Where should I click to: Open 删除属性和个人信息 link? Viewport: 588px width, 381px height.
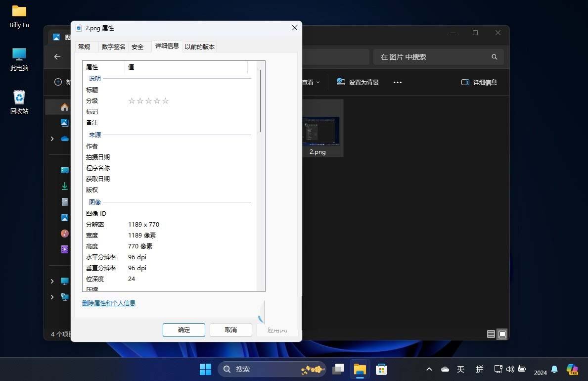point(108,303)
